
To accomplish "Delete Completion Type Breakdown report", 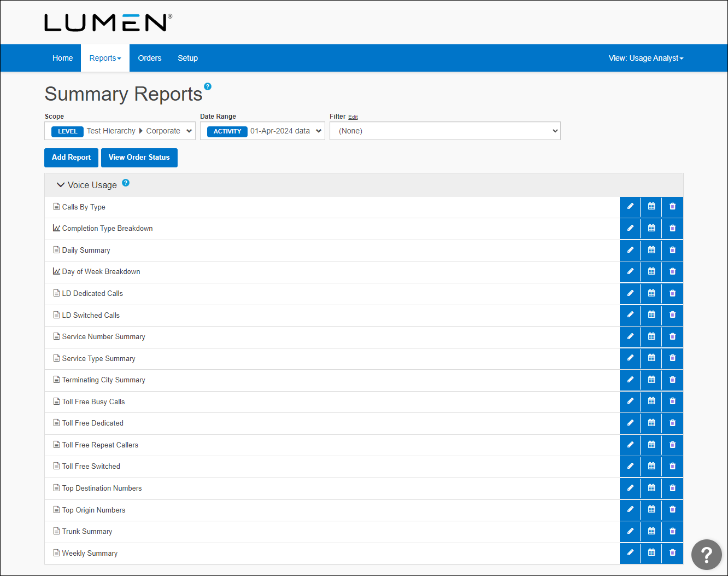I will pyautogui.click(x=673, y=228).
